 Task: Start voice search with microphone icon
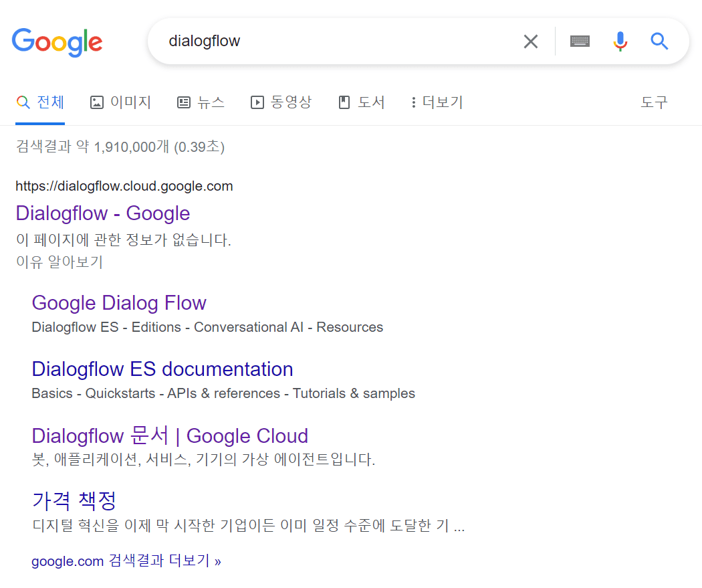(x=620, y=41)
